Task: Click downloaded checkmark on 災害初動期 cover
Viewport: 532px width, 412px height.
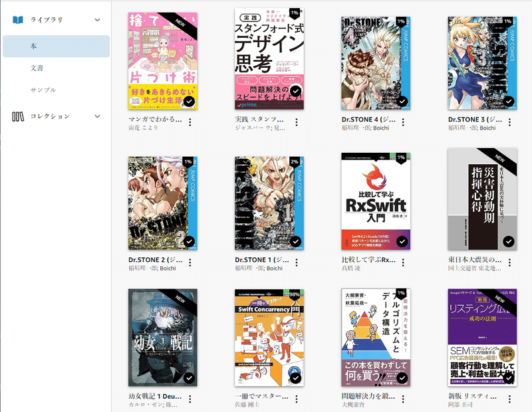Action: click(509, 241)
